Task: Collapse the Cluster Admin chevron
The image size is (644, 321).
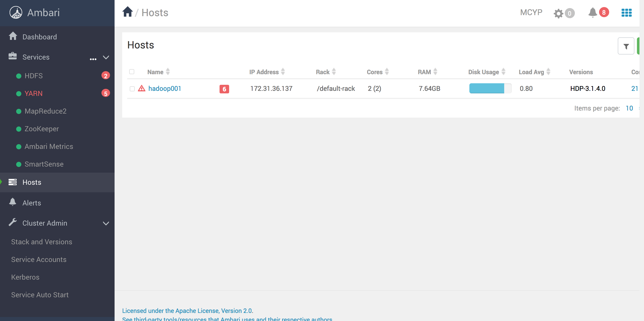Action: (106, 223)
